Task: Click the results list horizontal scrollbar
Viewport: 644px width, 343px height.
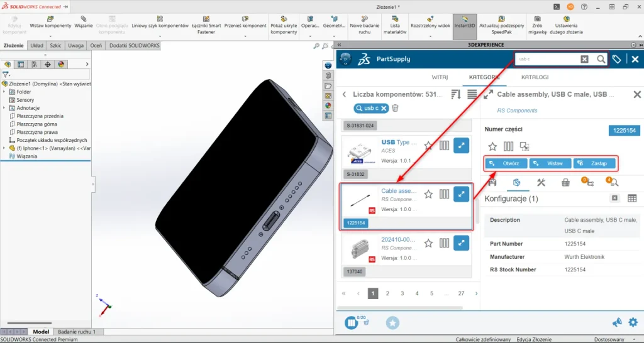Action: click(399, 308)
